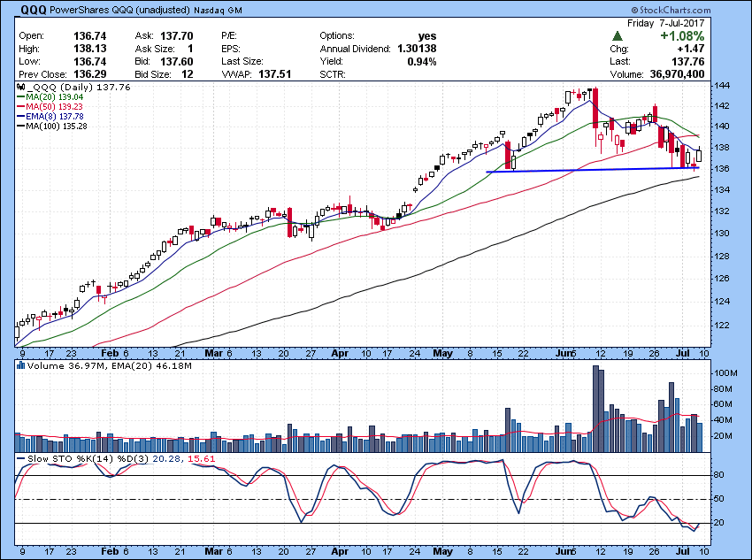Click the Volume 36.97M, EMA(20) 46.18M label
The width and height of the screenshot is (752, 560).
[110, 366]
